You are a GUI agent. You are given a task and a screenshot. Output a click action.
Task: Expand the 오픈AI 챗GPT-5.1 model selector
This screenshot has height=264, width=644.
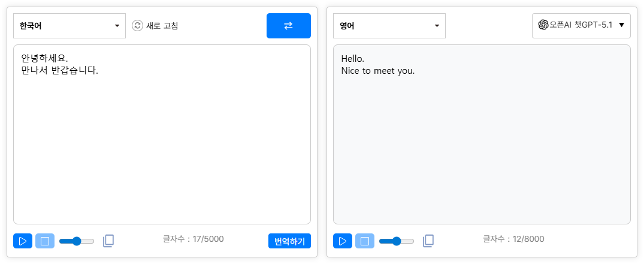pos(581,25)
